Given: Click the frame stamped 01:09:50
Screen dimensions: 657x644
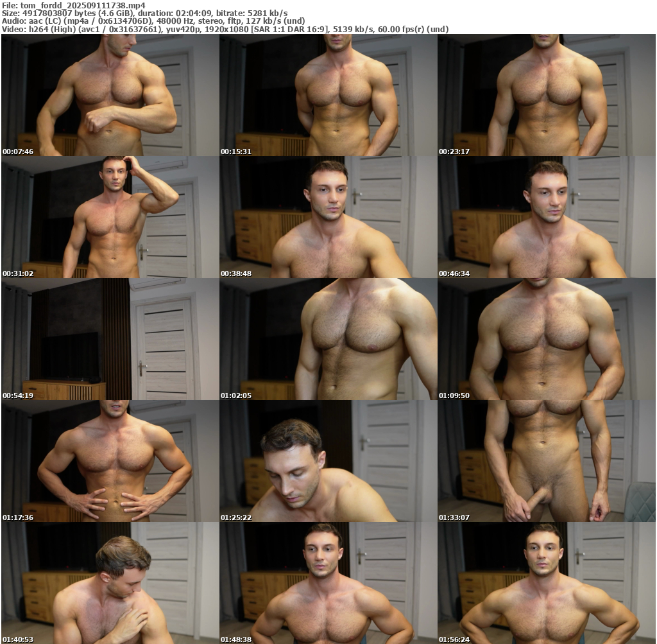Looking at the screenshot, I should pyautogui.click(x=547, y=339).
